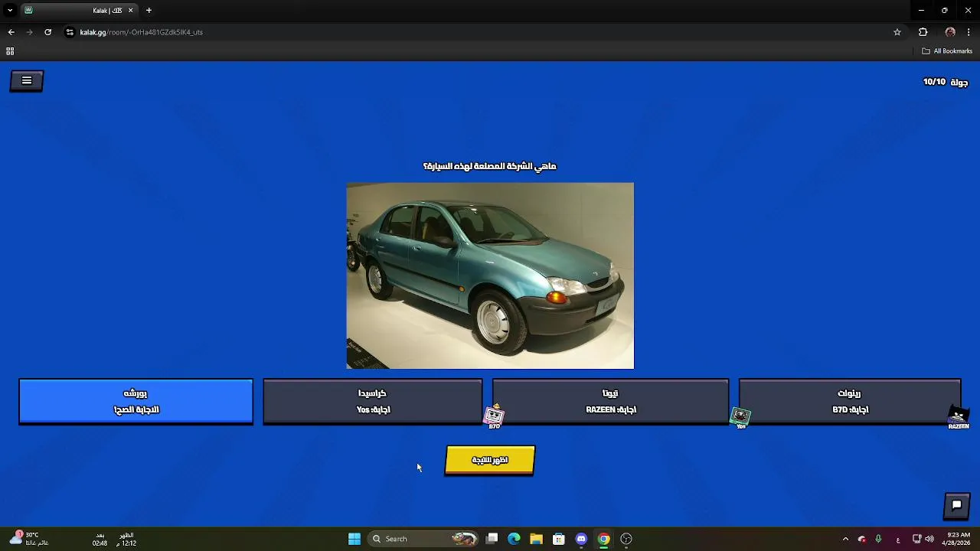980x551 pixels.
Task: Select the رينولت answer card
Action: click(x=849, y=401)
